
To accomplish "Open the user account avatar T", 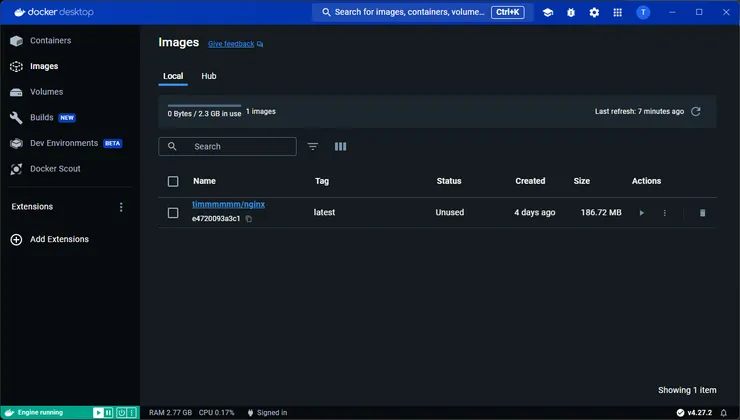I will tap(643, 12).
